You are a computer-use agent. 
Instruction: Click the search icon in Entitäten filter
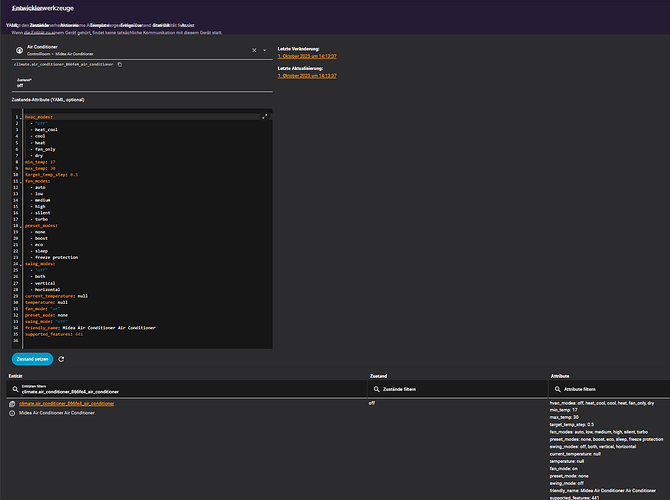click(15, 389)
